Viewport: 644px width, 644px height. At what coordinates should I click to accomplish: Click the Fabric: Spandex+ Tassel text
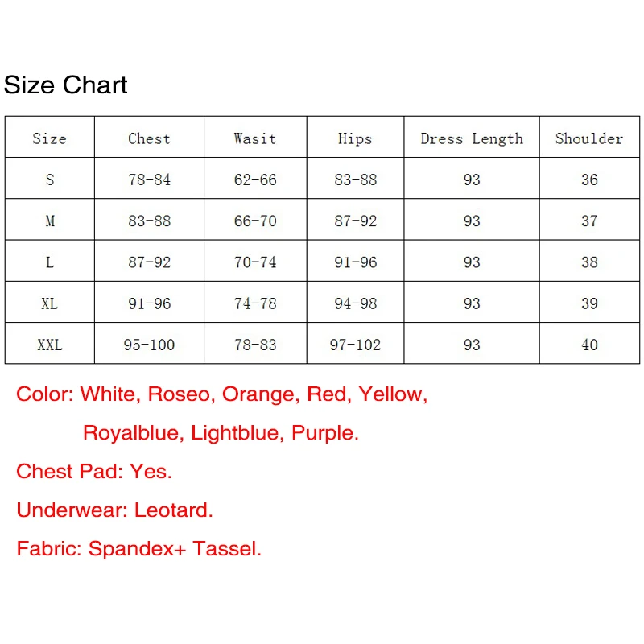point(138,549)
